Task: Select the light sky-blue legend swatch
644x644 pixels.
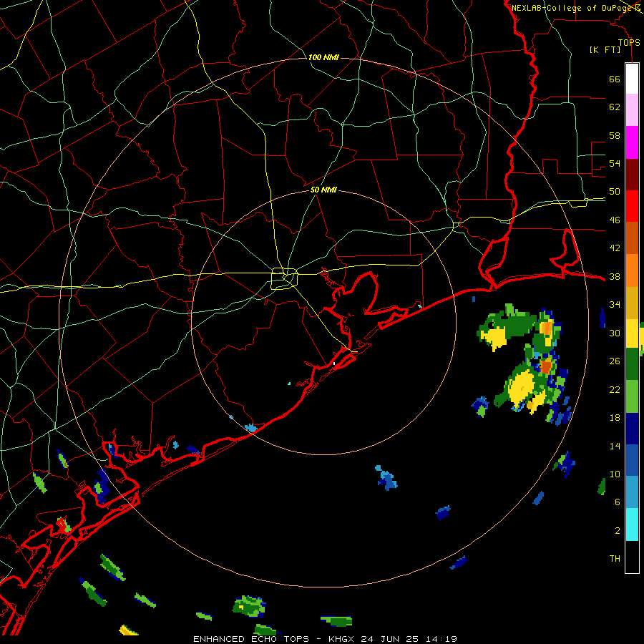Action: [632, 492]
